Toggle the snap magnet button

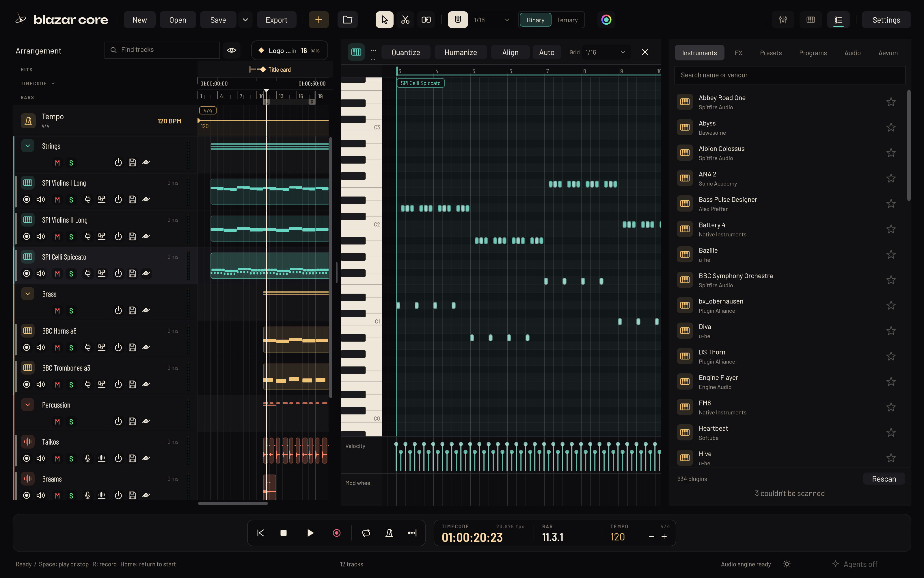click(457, 20)
